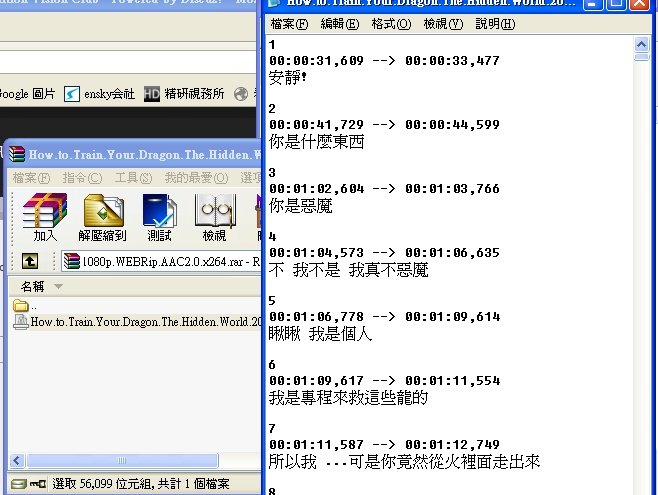
Task: Click the browser address bar field
Action: click(128, 62)
